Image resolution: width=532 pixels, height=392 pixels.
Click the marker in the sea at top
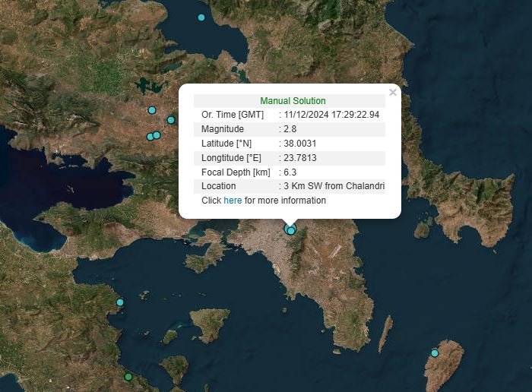(201, 17)
